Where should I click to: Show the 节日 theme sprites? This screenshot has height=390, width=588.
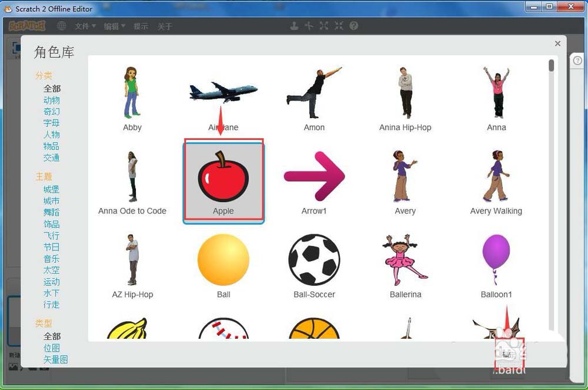52,247
